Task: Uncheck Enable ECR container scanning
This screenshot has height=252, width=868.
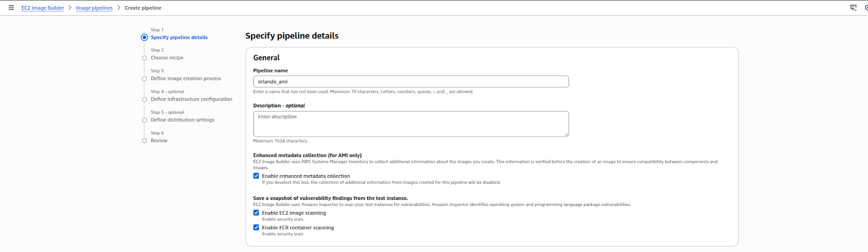Action: tap(256, 228)
